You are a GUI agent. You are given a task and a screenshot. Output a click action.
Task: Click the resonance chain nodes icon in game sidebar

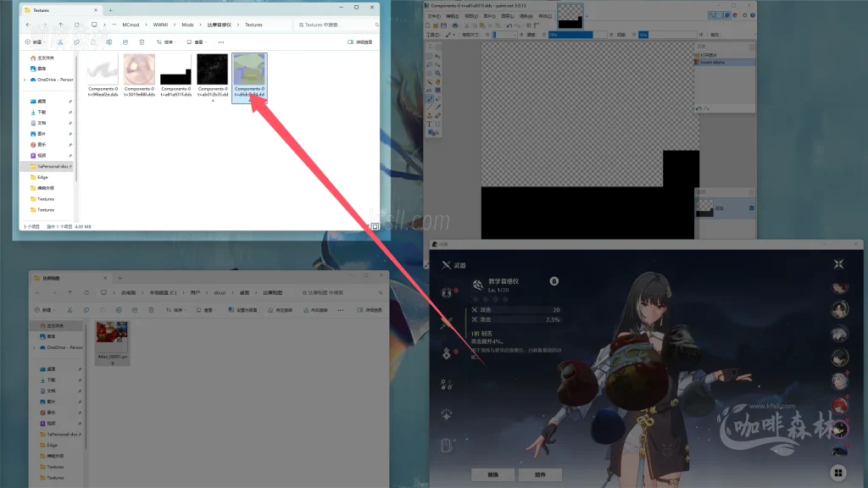(x=447, y=384)
